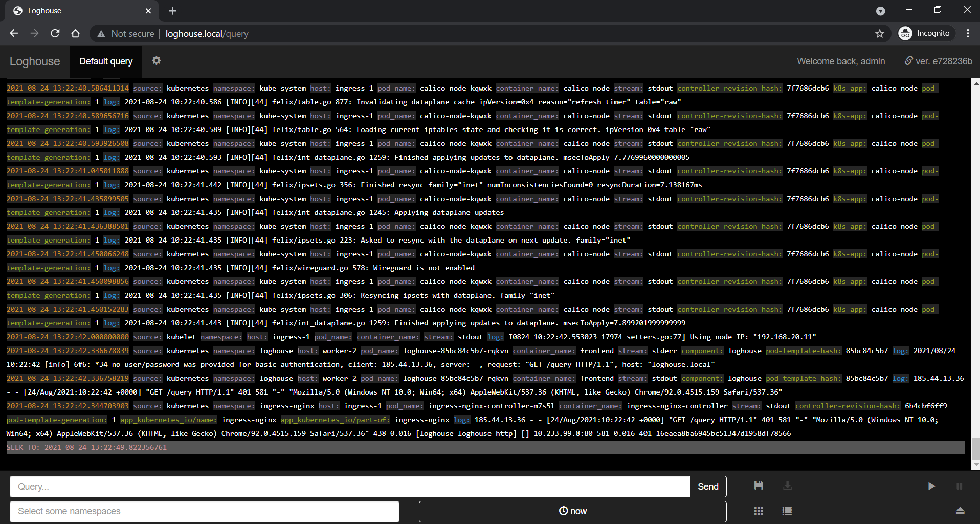Open the Select some namespaces dropdown
This screenshot has height=524, width=980.
coord(205,511)
